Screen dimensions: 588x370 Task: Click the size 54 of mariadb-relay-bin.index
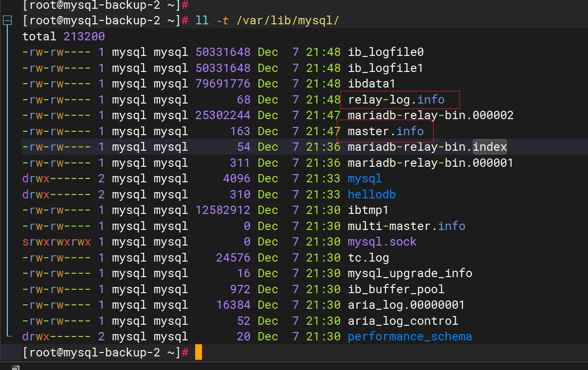click(x=244, y=147)
